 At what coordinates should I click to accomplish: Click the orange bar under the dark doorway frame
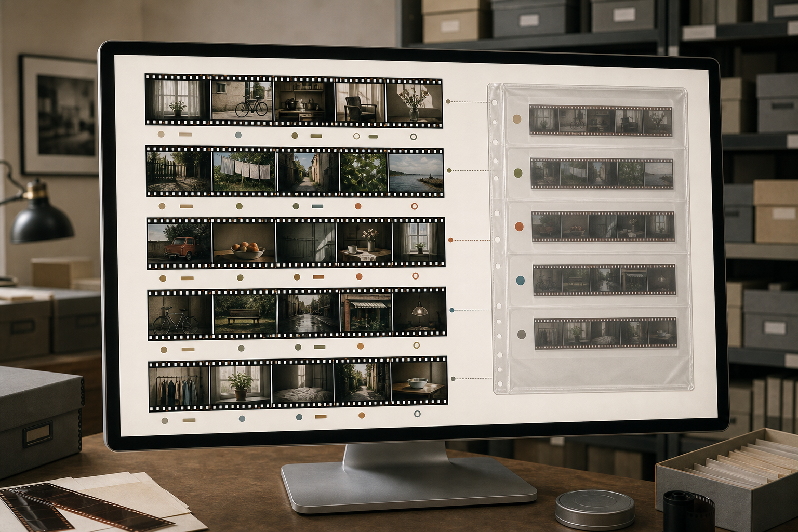click(318, 277)
